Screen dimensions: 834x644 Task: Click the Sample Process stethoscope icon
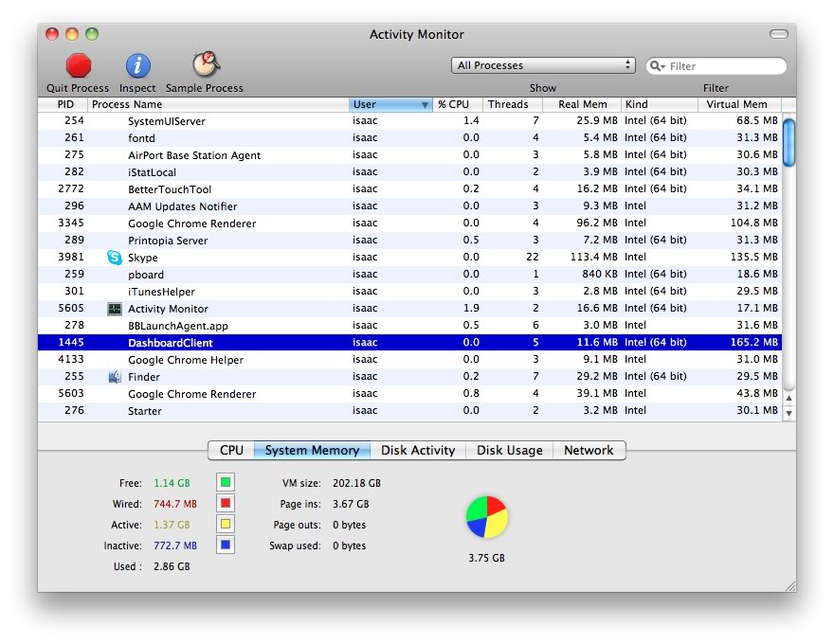click(x=206, y=64)
